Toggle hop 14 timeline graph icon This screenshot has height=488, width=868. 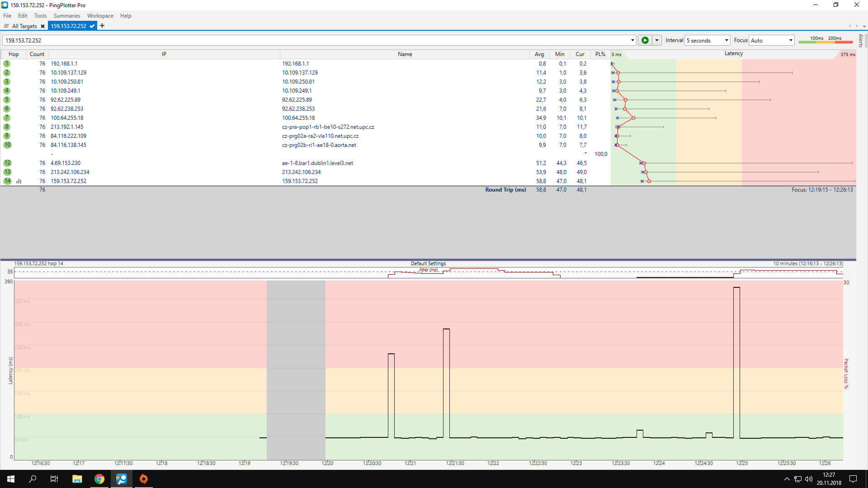point(19,181)
